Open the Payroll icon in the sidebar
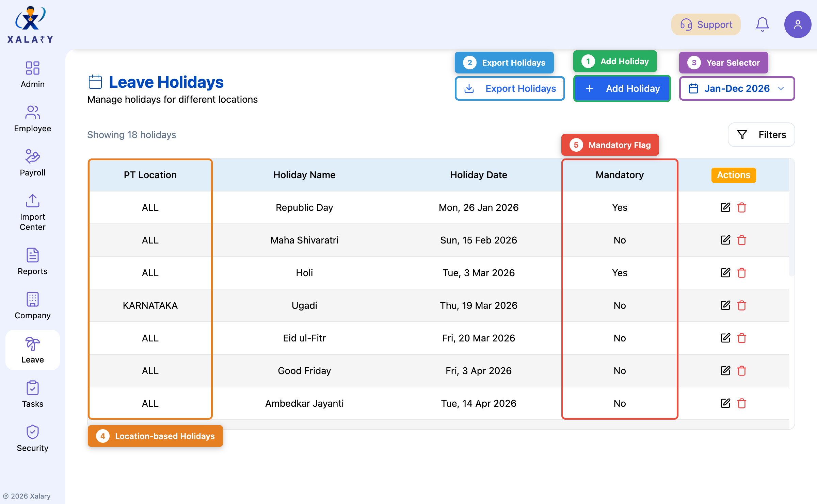The image size is (817, 504). pyautogui.click(x=32, y=157)
